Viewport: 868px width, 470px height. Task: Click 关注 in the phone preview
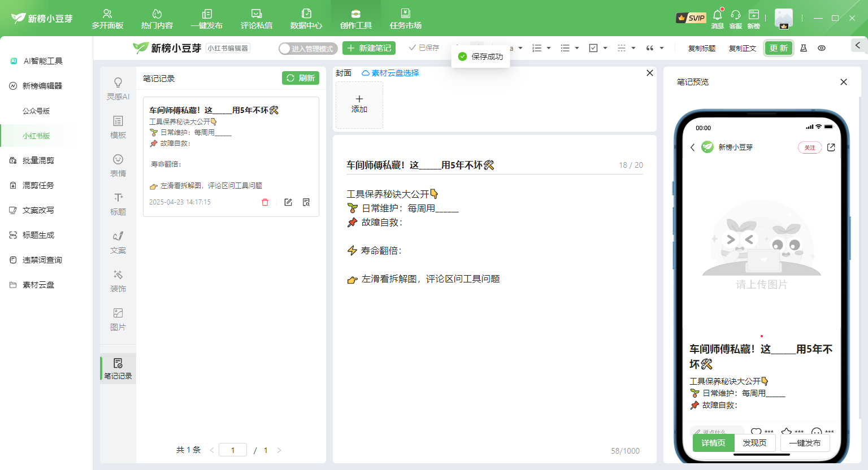[810, 147]
